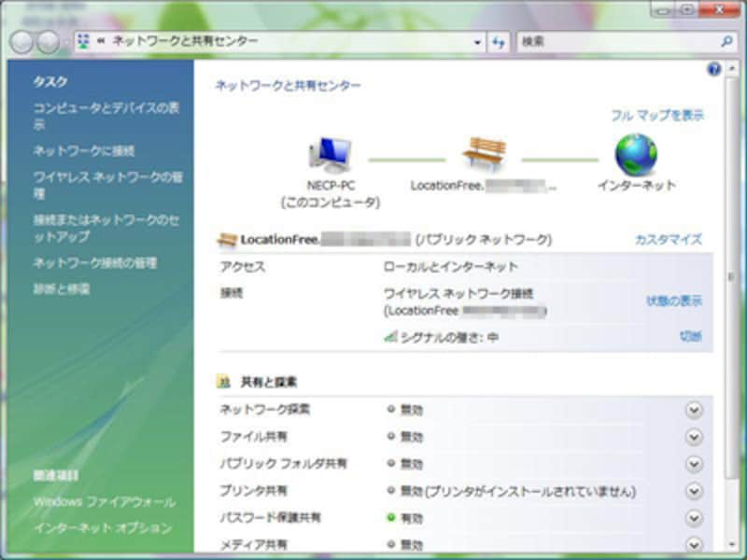This screenshot has width=747, height=560.
Task: Click the grey status dot for ファイル共有
Action: (x=391, y=436)
